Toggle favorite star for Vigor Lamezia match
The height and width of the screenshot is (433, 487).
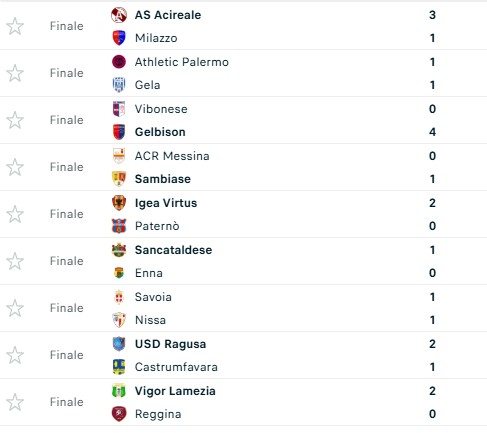tap(15, 402)
